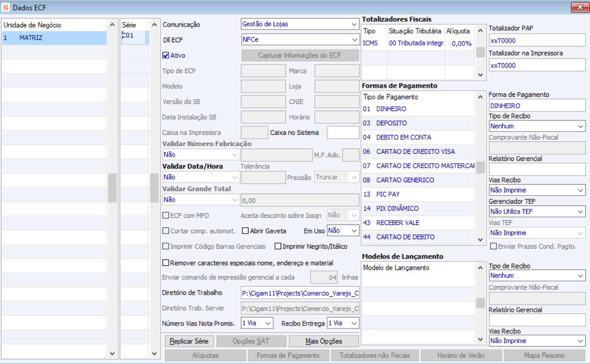This screenshot has width=590, height=364.
Task: Select CARTAO DE CREDITO MASTERCARD row
Action: pyautogui.click(x=419, y=166)
